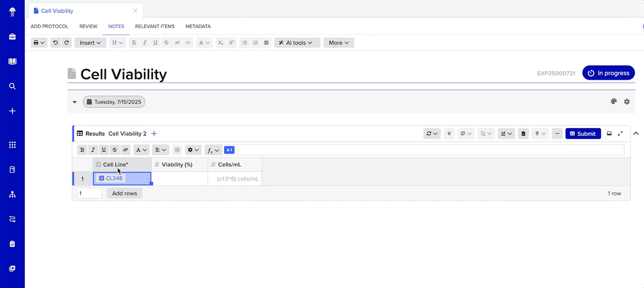
Task: Close the Cell Viability document tab
Action: [x=135, y=11]
